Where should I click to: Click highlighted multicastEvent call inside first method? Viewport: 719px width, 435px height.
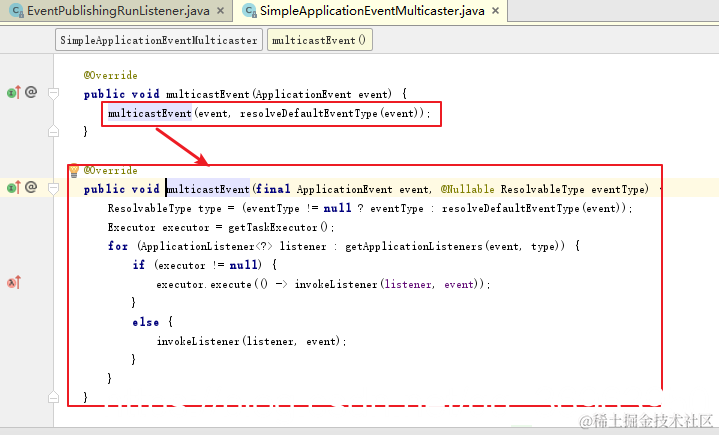pyautogui.click(x=149, y=113)
